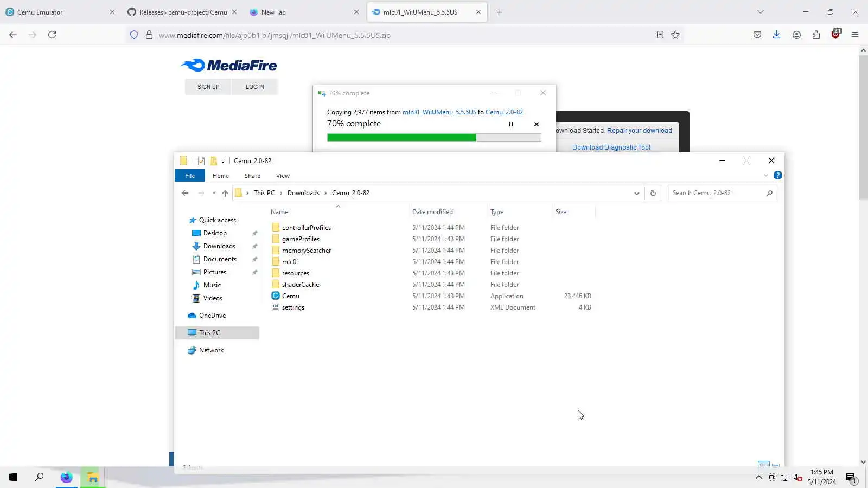Viewport: 868px width, 488px height.
Task: Navigate back in File Explorer
Action: [x=185, y=193]
